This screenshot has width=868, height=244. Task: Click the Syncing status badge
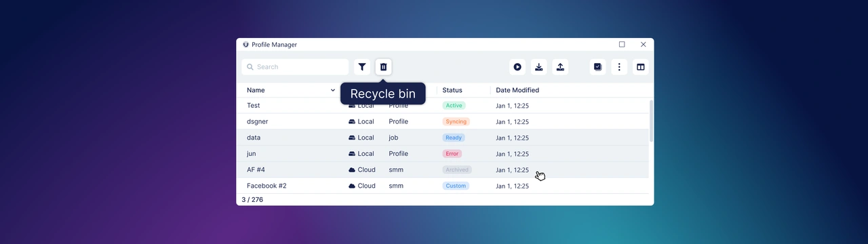tap(456, 122)
